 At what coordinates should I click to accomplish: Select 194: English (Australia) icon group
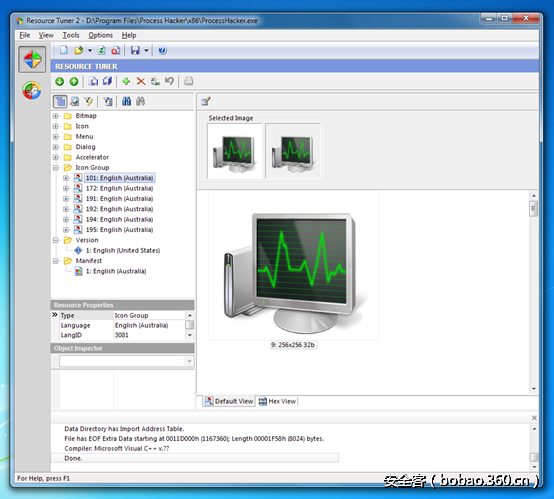119,219
